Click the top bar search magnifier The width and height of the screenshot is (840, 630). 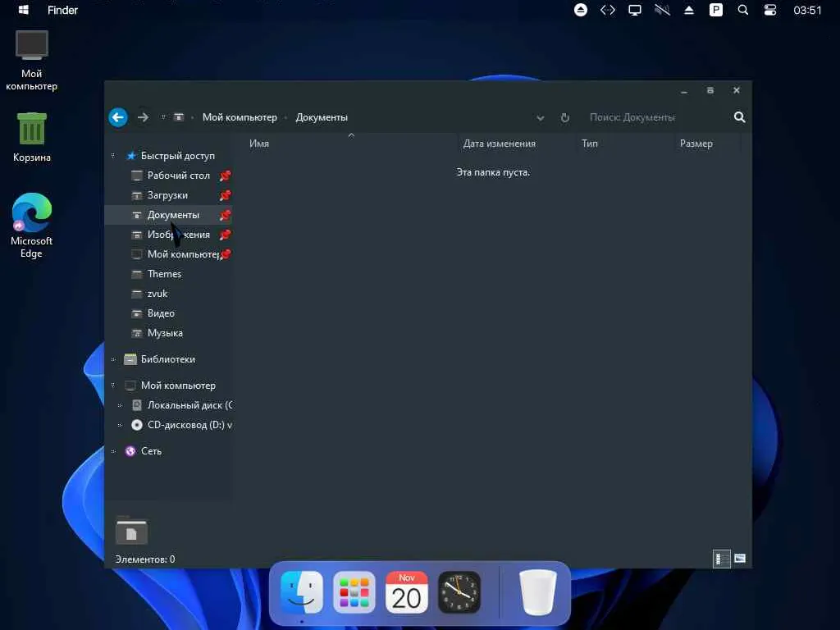click(743, 10)
